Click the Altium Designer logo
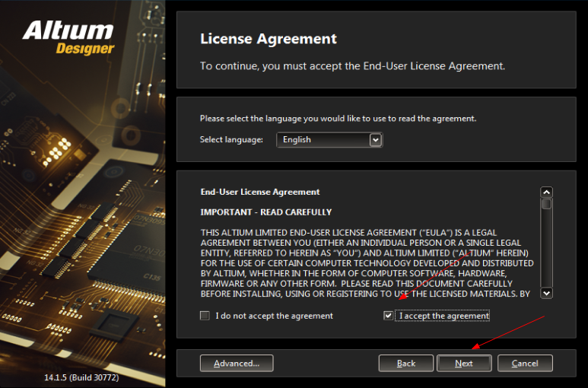This screenshot has width=588, height=388. [68, 38]
